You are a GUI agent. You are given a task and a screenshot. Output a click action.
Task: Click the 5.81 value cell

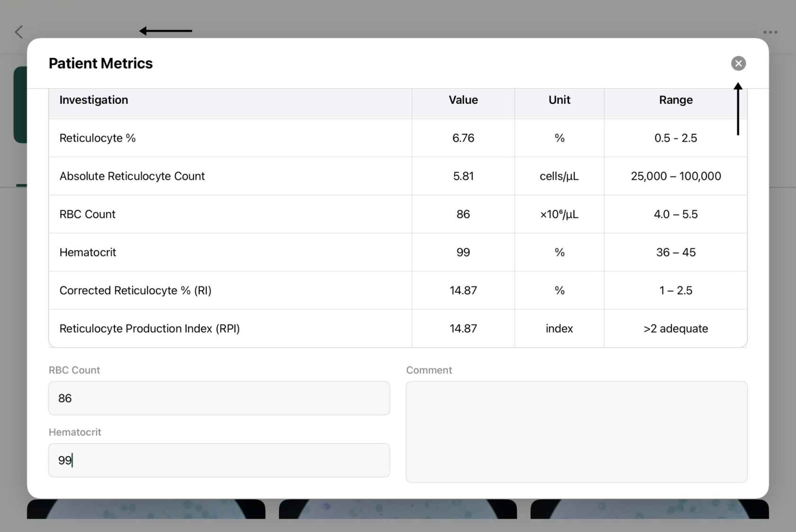463,176
